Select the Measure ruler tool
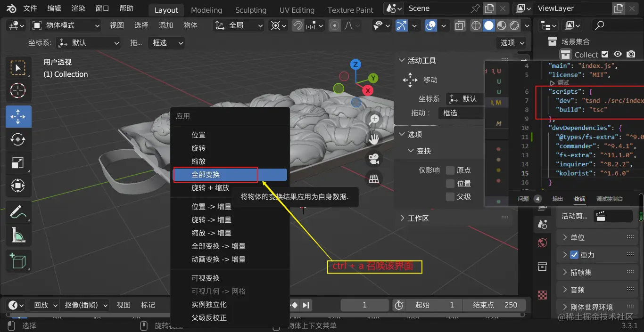The height and width of the screenshot is (332, 644). 18,234
